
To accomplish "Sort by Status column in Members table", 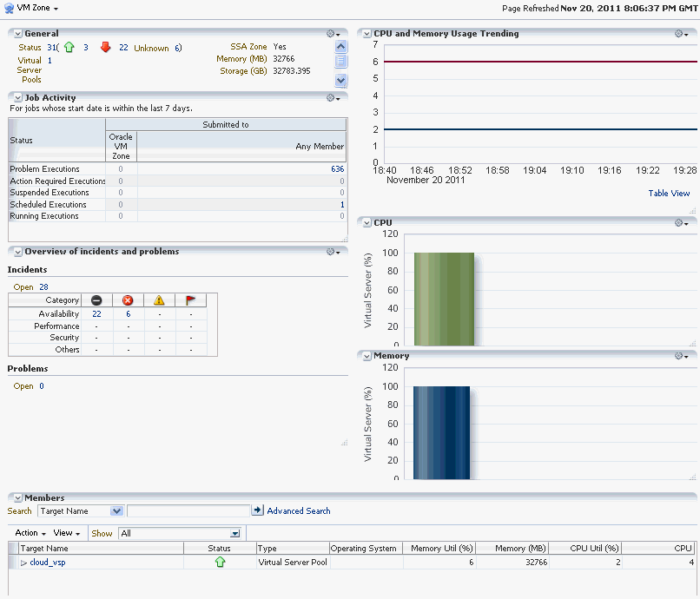I will point(220,548).
